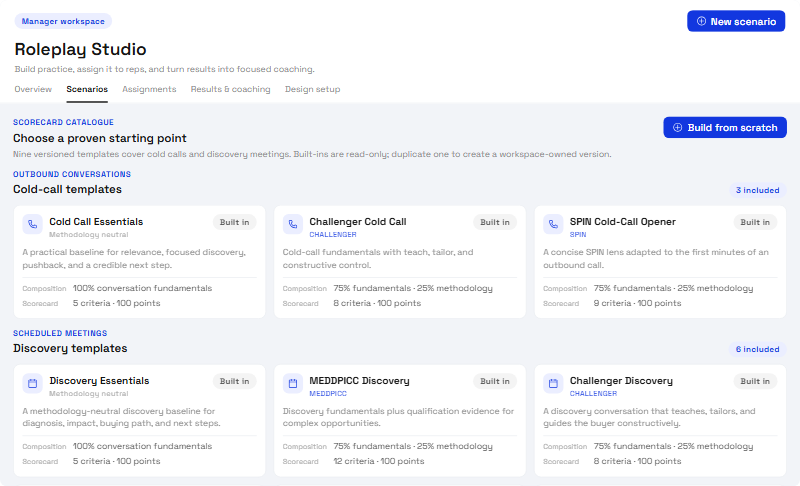Click the calendar icon on Challenger Discovery

(x=553, y=383)
